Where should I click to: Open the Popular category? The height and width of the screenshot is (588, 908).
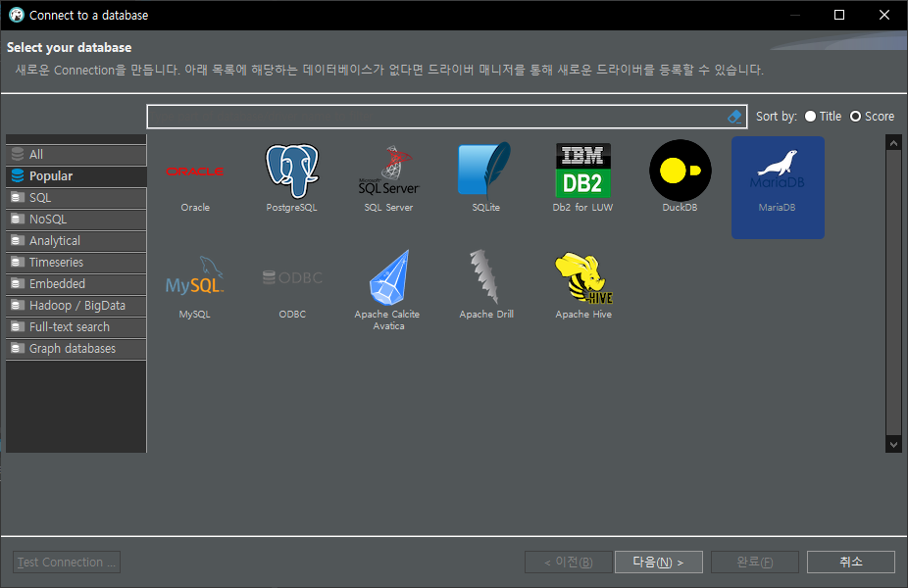pos(76,176)
